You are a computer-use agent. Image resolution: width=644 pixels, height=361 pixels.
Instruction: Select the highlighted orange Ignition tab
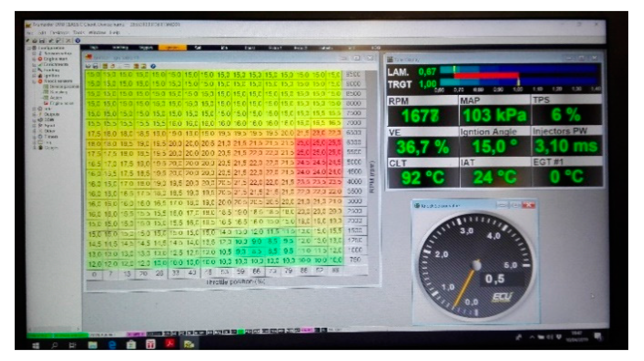172,48
